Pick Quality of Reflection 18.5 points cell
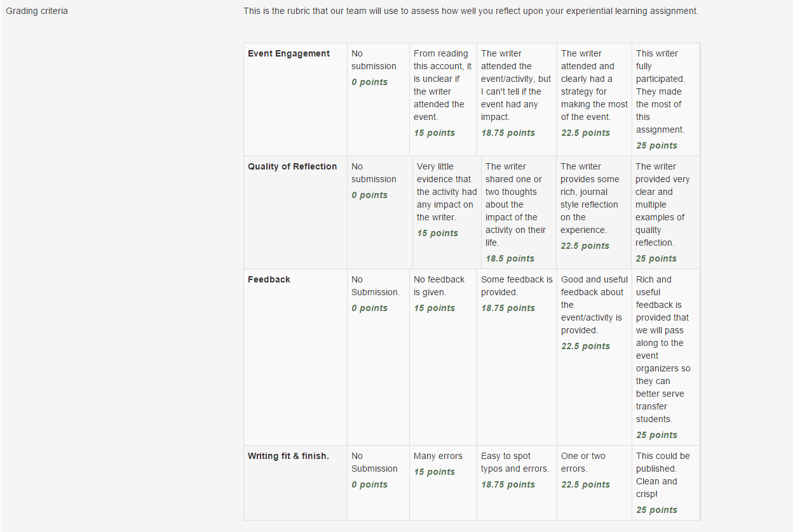The image size is (793, 532). (518, 213)
